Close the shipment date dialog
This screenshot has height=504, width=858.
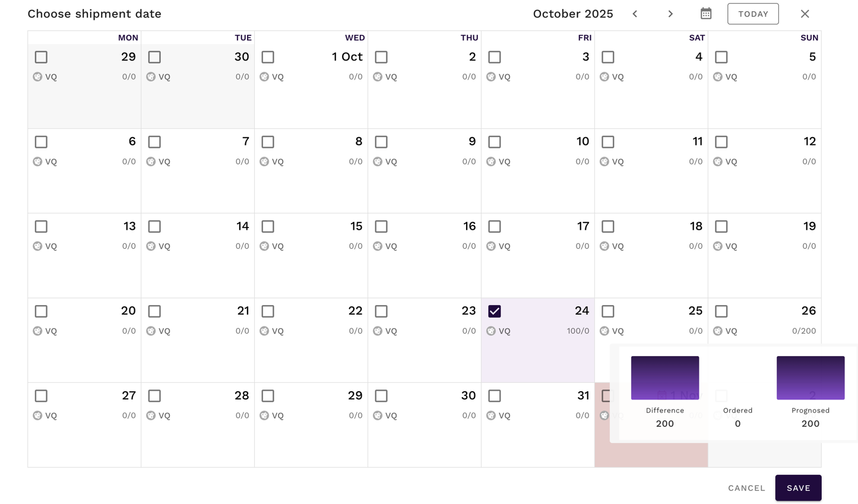[x=805, y=14]
